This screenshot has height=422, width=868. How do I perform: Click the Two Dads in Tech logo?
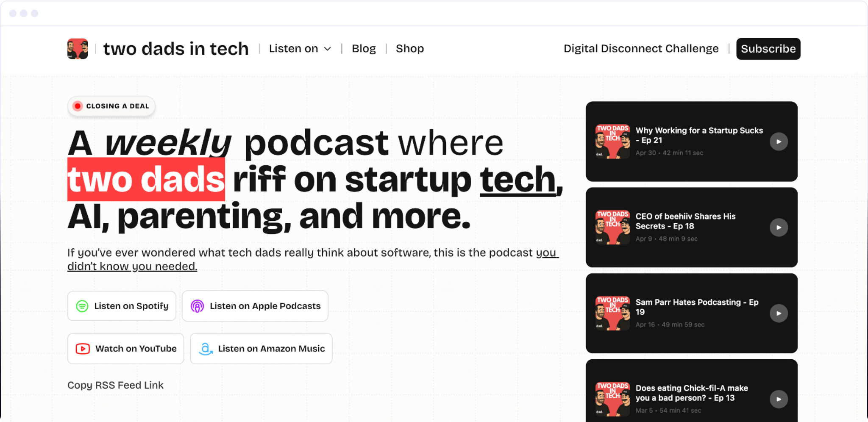click(77, 48)
